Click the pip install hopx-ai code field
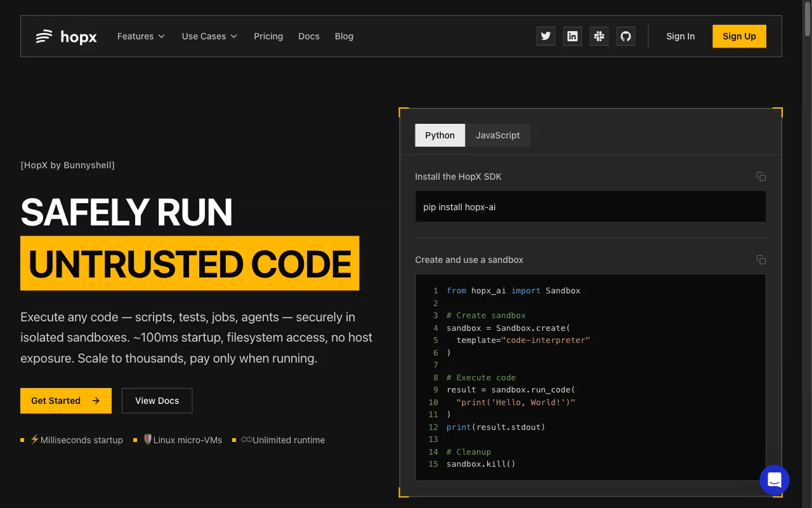 pyautogui.click(x=591, y=207)
